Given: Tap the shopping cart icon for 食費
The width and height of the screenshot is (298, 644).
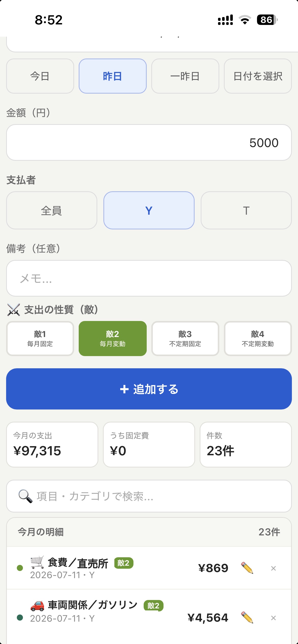Looking at the screenshot, I should pyautogui.click(x=37, y=562).
